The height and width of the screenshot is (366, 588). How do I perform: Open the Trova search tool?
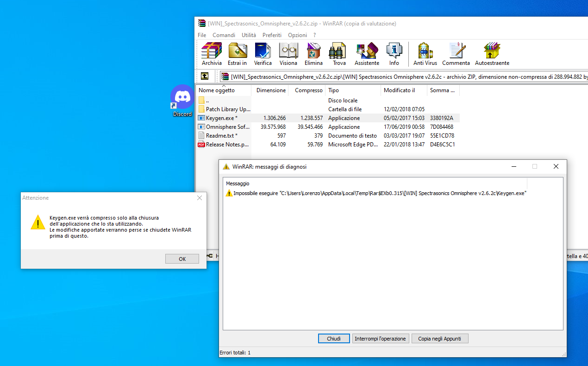339,54
